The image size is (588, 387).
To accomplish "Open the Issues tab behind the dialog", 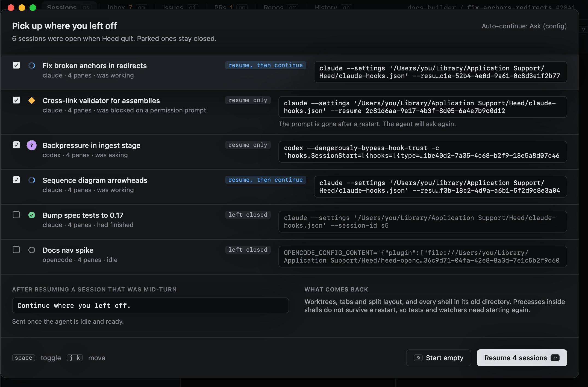I will [x=180, y=7].
